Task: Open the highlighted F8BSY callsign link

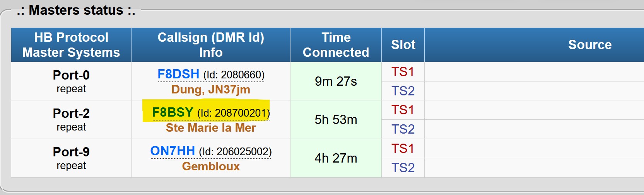Action: [x=173, y=112]
